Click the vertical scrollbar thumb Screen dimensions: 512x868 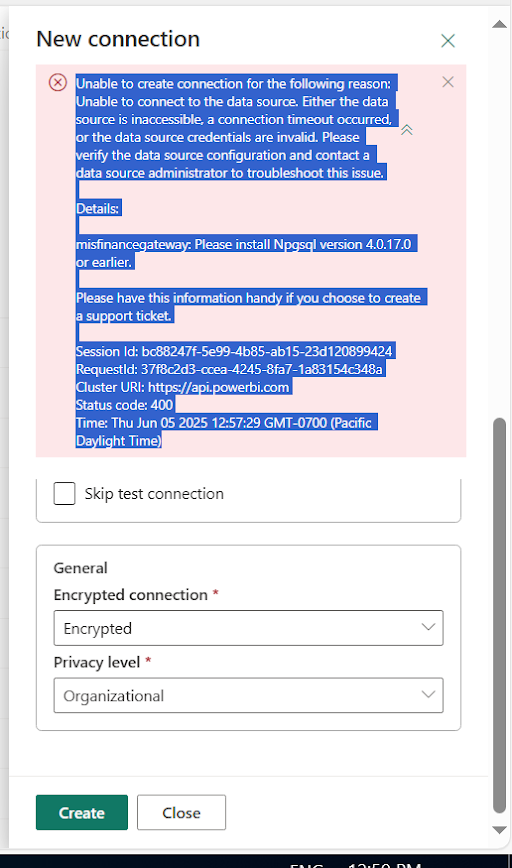pyautogui.click(x=499, y=616)
